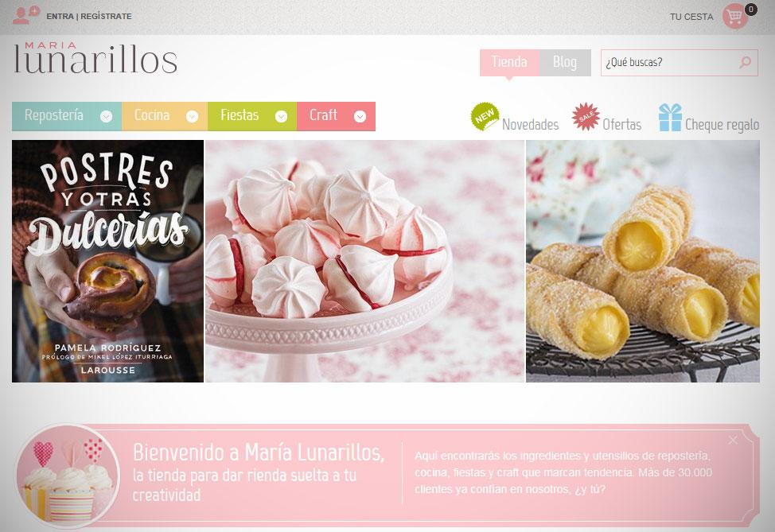
Task: Click the blue gift box icon
Action: 670,118
